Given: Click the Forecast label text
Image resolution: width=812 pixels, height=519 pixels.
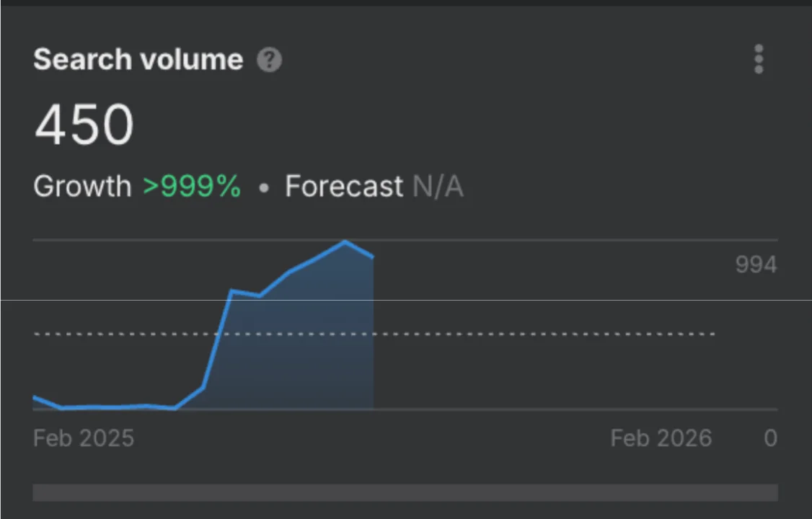Looking at the screenshot, I should [x=343, y=187].
